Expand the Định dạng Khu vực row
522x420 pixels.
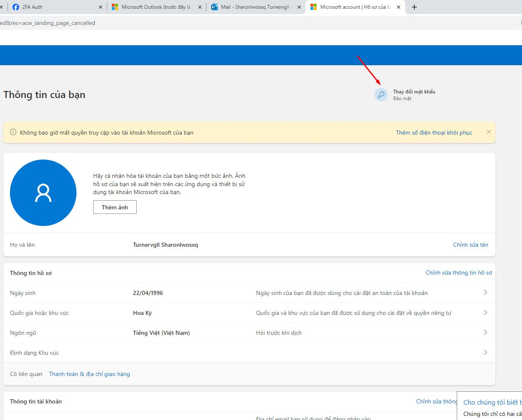pyautogui.click(x=485, y=352)
